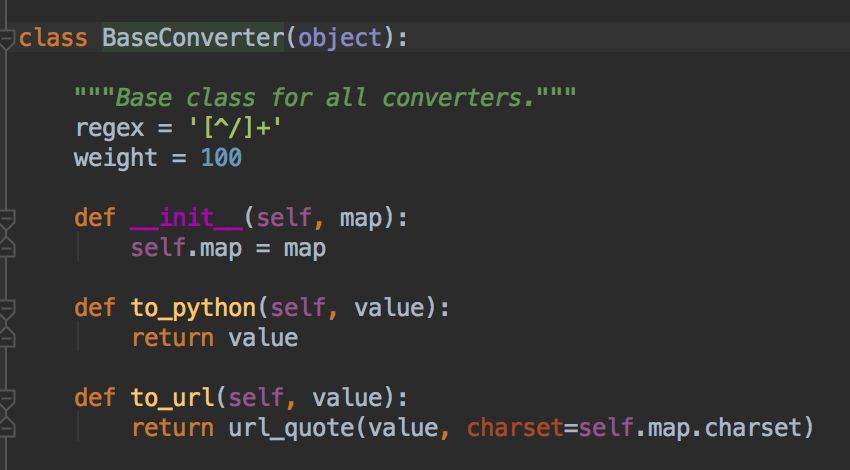This screenshot has width=850, height=470.
Task: Click the url_quote function call
Action: (x=291, y=428)
